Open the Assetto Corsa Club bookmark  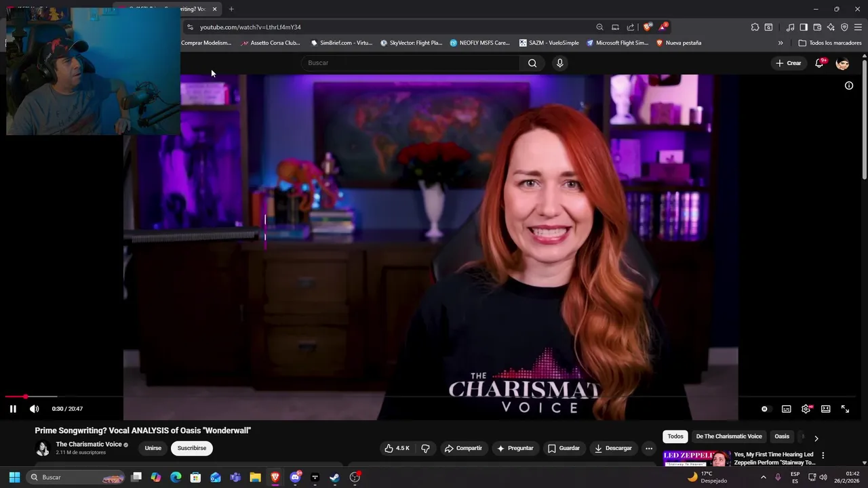pyautogui.click(x=271, y=43)
